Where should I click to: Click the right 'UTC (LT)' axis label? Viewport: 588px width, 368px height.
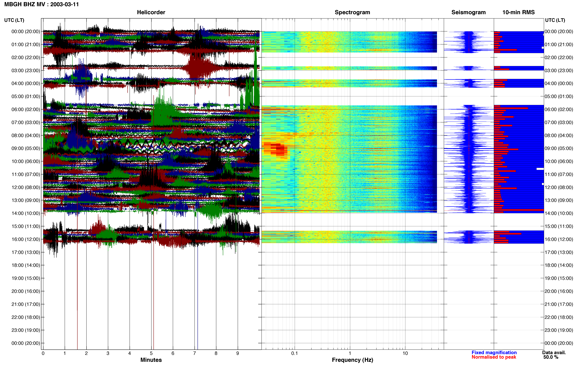555,20
